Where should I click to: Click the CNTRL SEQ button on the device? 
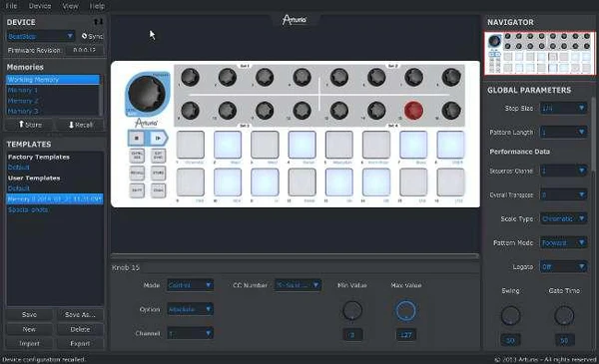[x=137, y=156]
